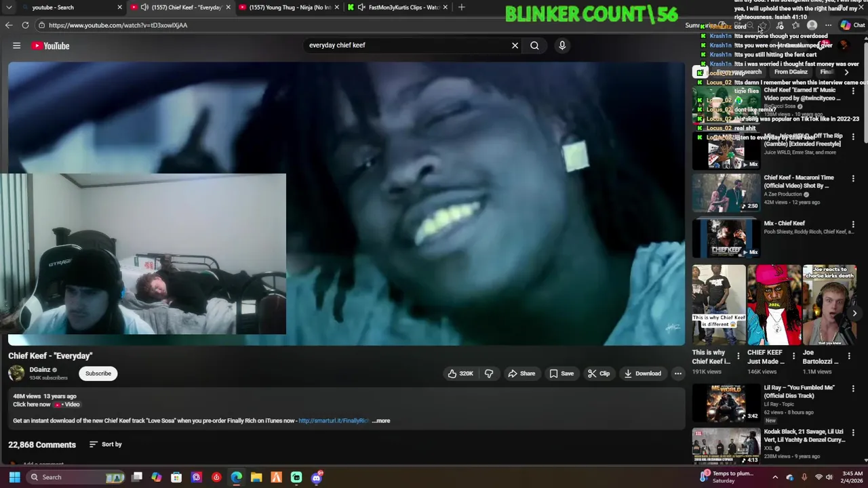Image resolution: width=868 pixels, height=488 pixels.
Task: Select the From DGainz filter chip
Action: (791, 72)
